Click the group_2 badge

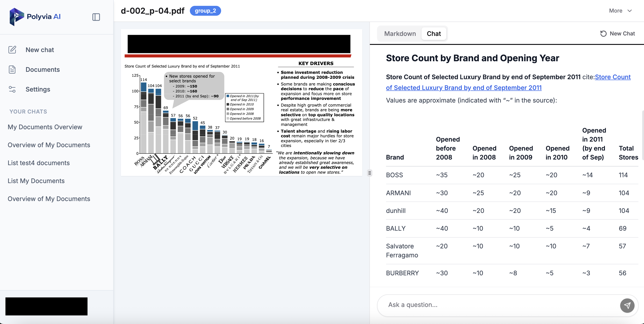[x=205, y=11]
